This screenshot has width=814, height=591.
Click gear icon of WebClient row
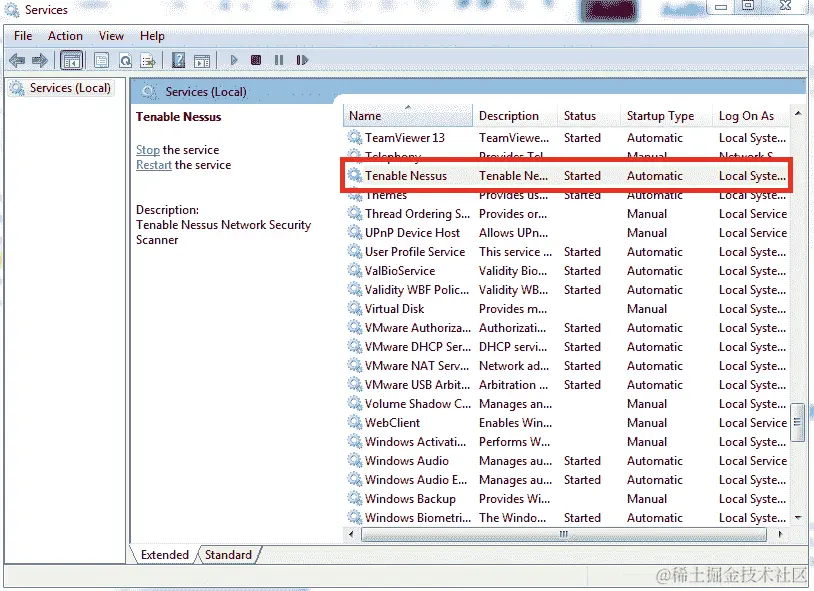click(x=355, y=422)
